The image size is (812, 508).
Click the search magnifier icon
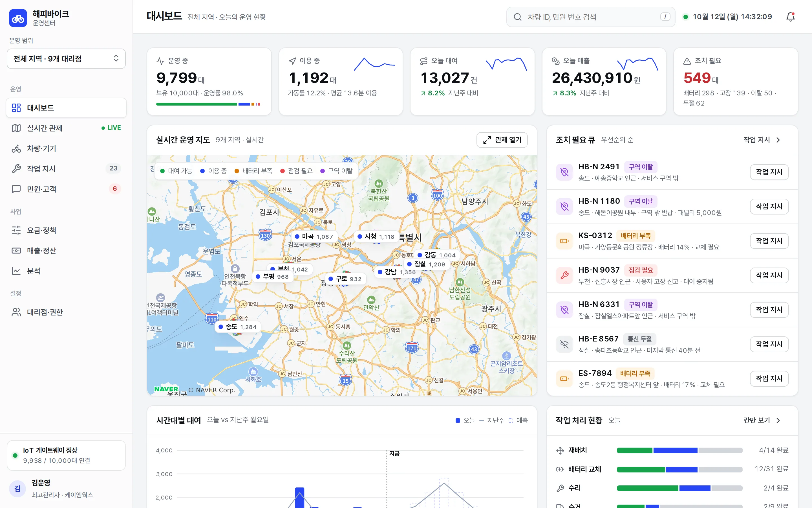tap(517, 17)
